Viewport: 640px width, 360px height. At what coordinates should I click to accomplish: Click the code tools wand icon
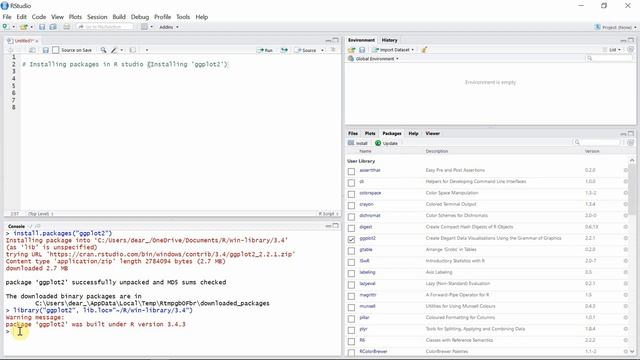coord(114,50)
